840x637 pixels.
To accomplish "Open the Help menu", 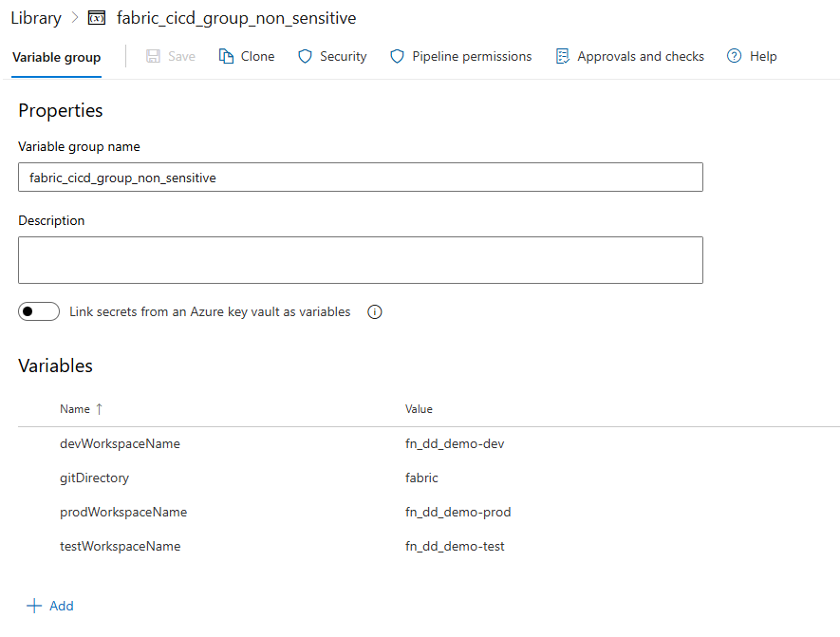I will tap(752, 56).
